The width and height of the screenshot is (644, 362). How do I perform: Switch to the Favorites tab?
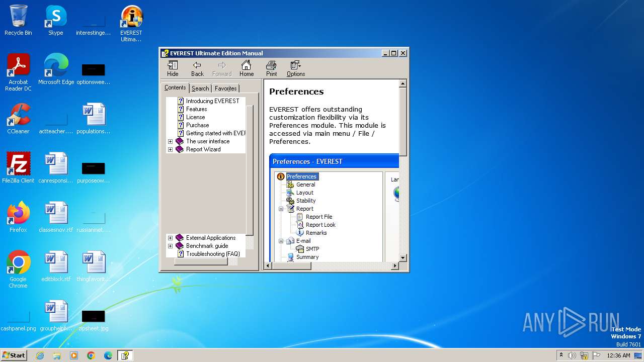pyautogui.click(x=225, y=88)
